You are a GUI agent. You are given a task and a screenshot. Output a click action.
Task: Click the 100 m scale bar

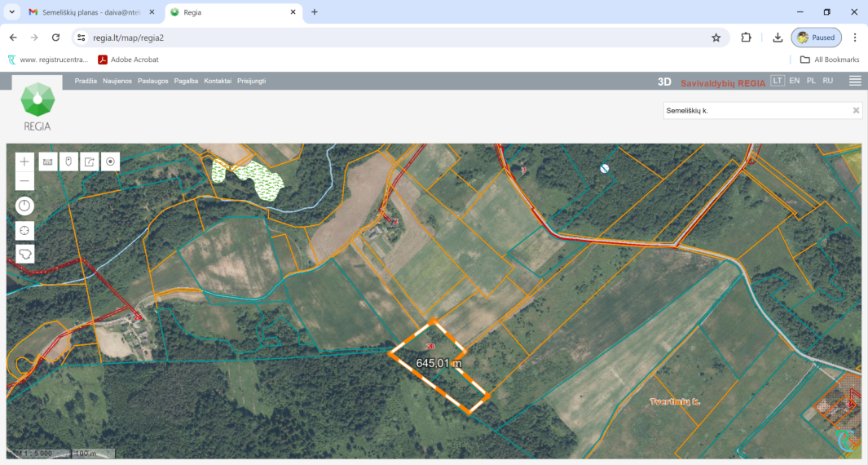92,454
